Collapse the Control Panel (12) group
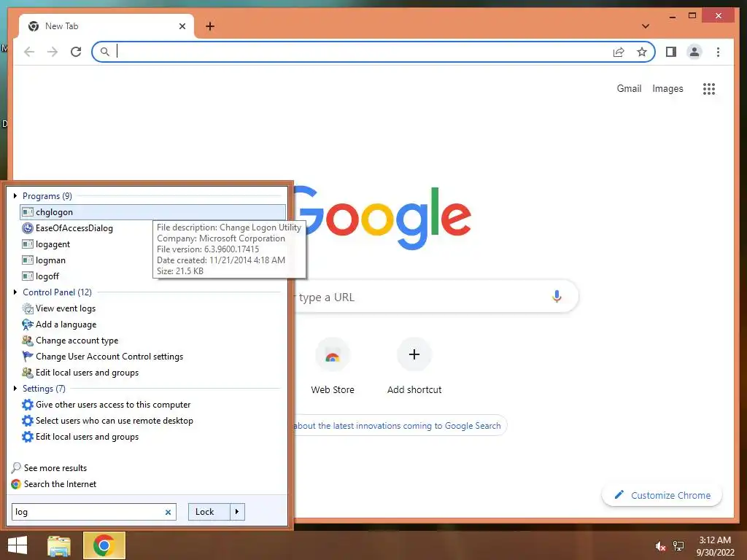Screen dimensions: 747x560 (15, 292)
